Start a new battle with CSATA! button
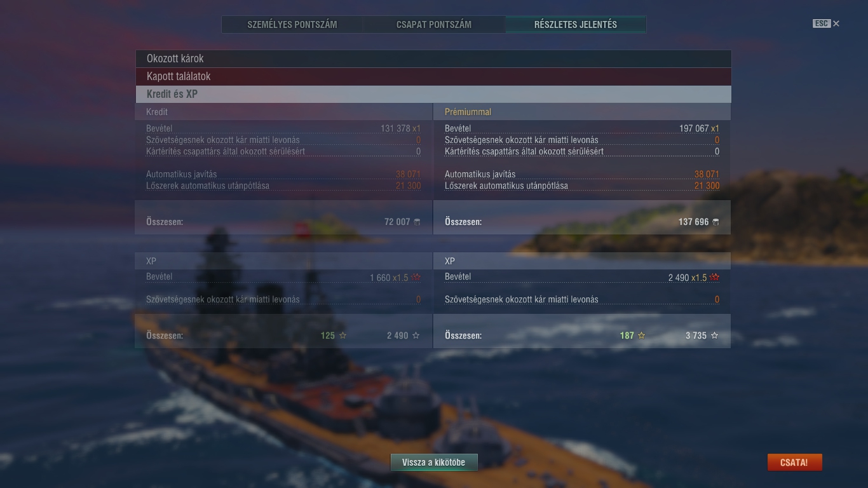The image size is (868, 488). click(794, 463)
